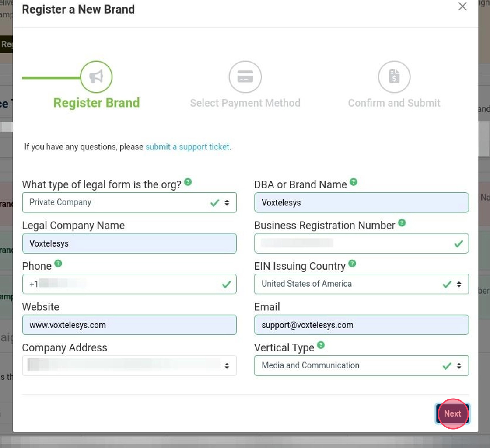Open the legal form type dropdown
This screenshot has height=448, width=490.
pos(129,202)
